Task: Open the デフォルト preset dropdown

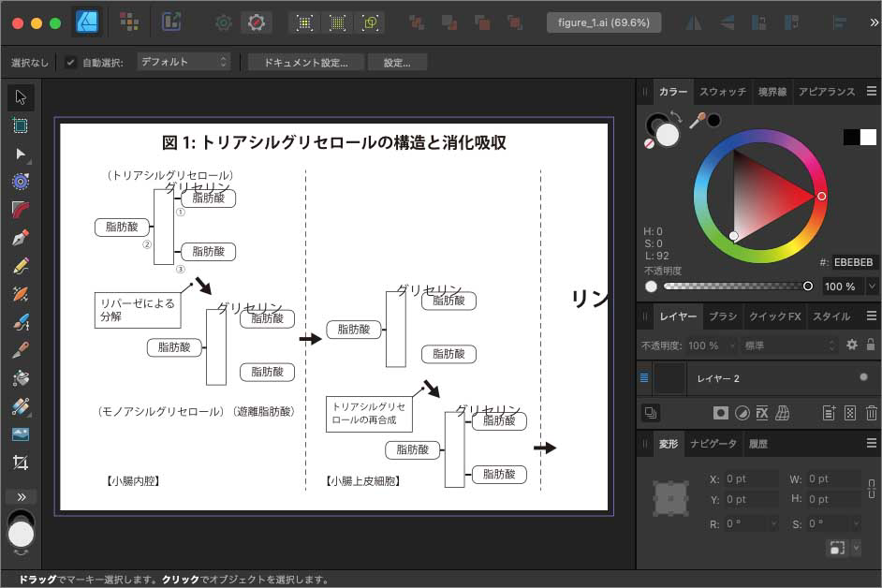Action: point(184,61)
